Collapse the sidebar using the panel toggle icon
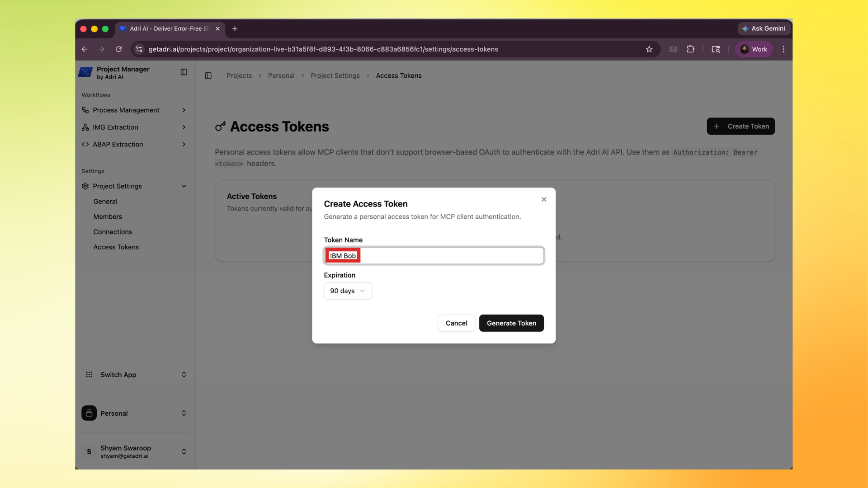 [184, 72]
